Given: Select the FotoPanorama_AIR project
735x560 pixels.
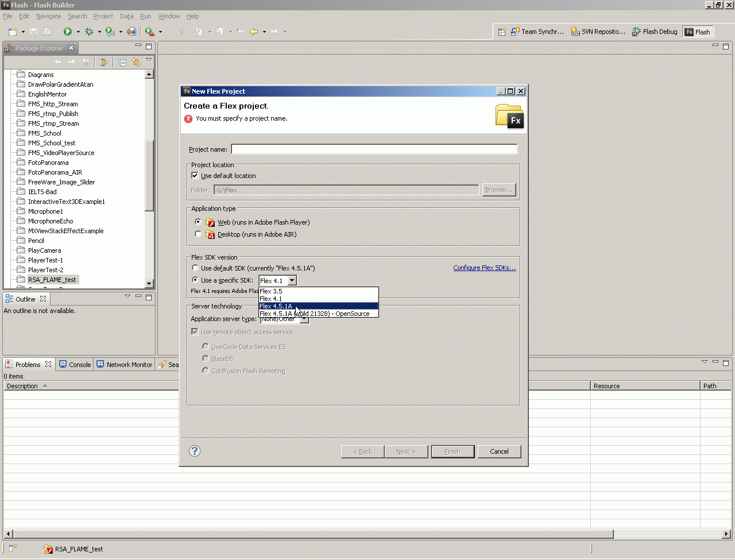Looking at the screenshot, I should (x=55, y=172).
